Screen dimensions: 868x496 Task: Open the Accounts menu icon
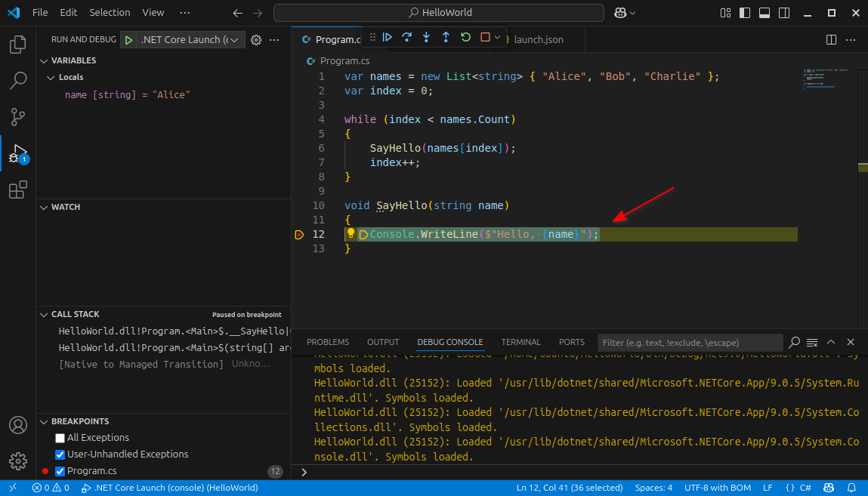(17, 425)
